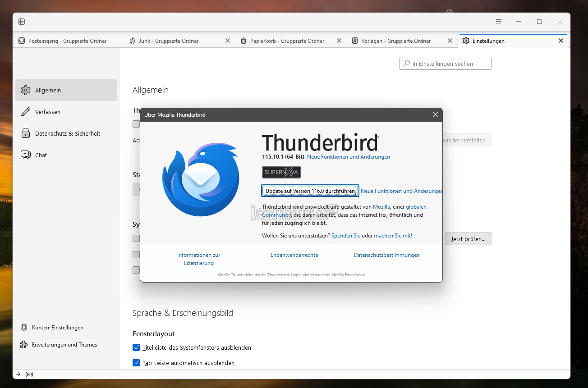Click the folder pane toggle icon in status bar
Screen dimensions: 588x388
[18, 374]
